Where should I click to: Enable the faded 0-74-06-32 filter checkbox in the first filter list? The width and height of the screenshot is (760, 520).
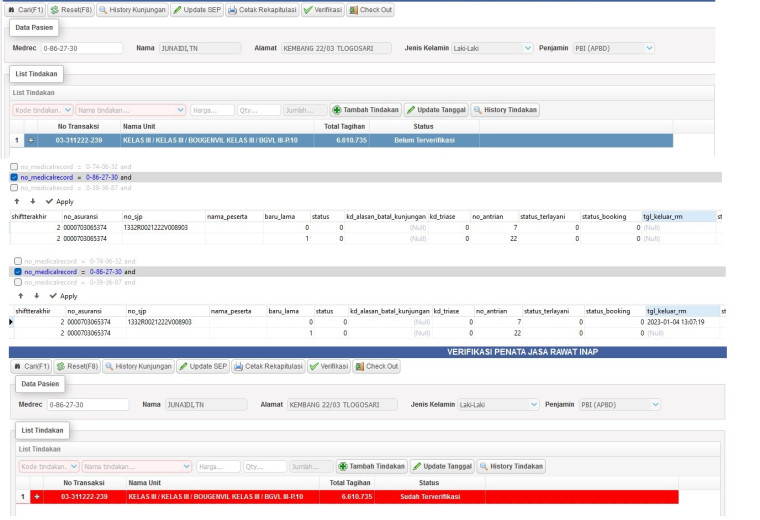(14, 167)
